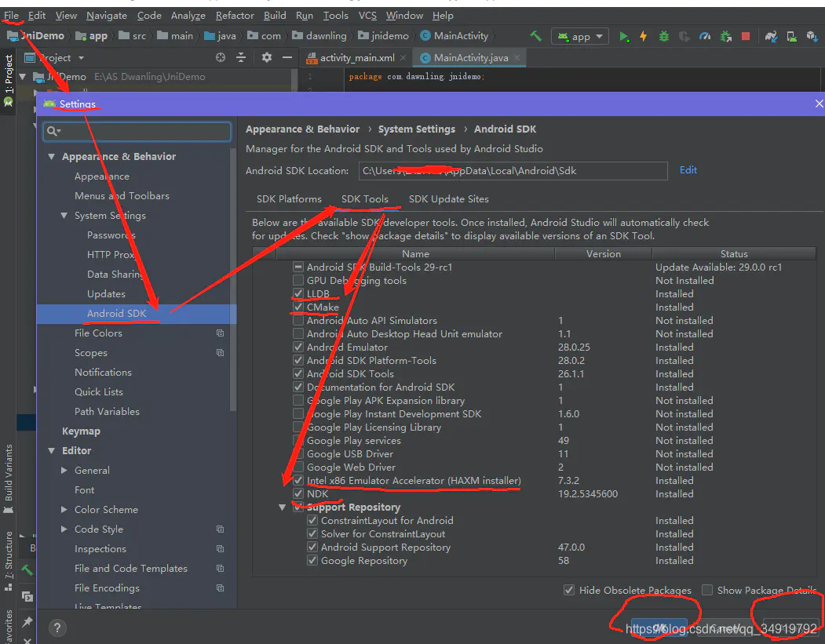Click the Settings search field

click(137, 131)
